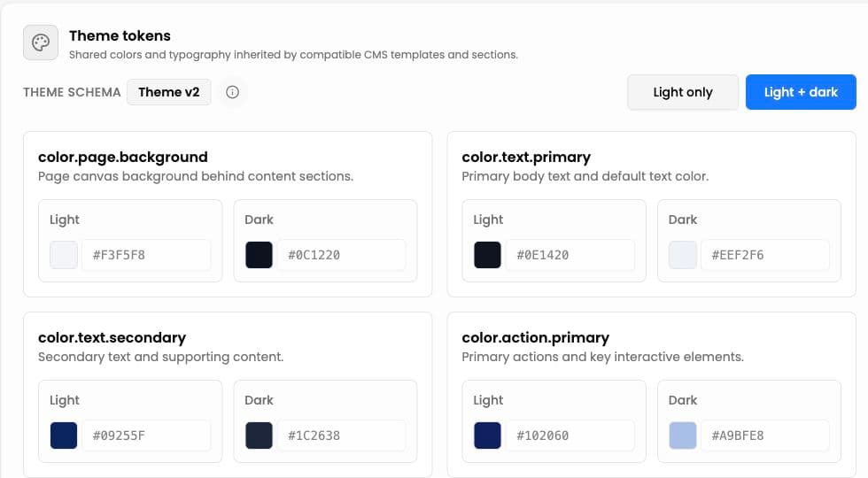The image size is (868, 478).
Task: Open page background Light color swatch
Action: 64,255
